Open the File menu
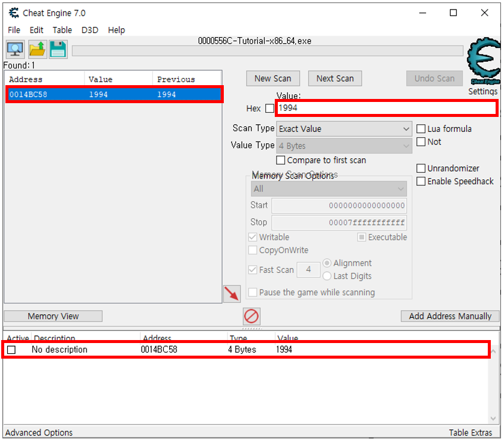The width and height of the screenshot is (504, 442). click(14, 30)
